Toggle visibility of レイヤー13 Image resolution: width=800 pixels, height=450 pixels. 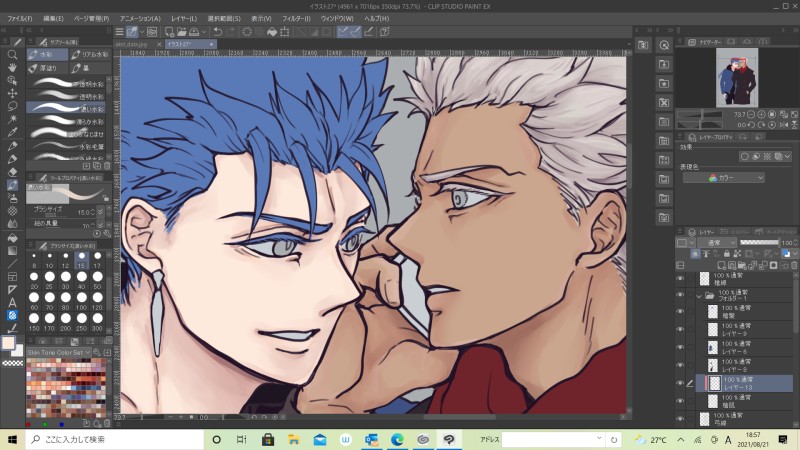point(680,383)
